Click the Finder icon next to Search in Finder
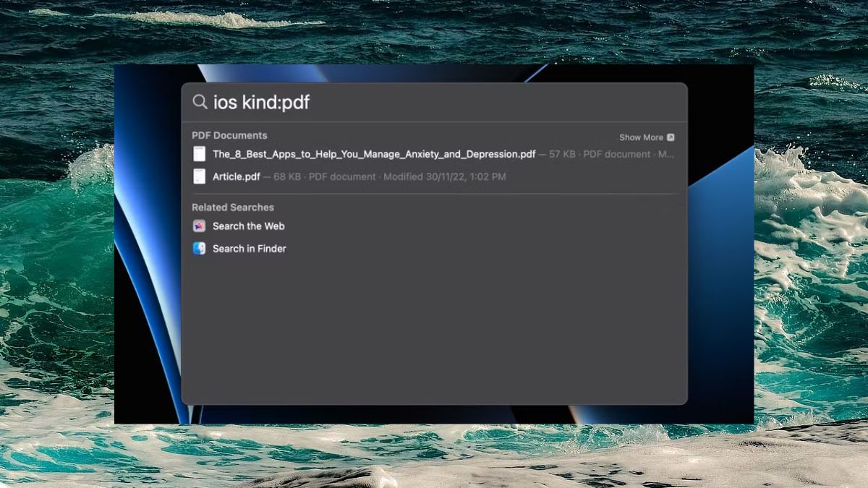 coord(199,249)
